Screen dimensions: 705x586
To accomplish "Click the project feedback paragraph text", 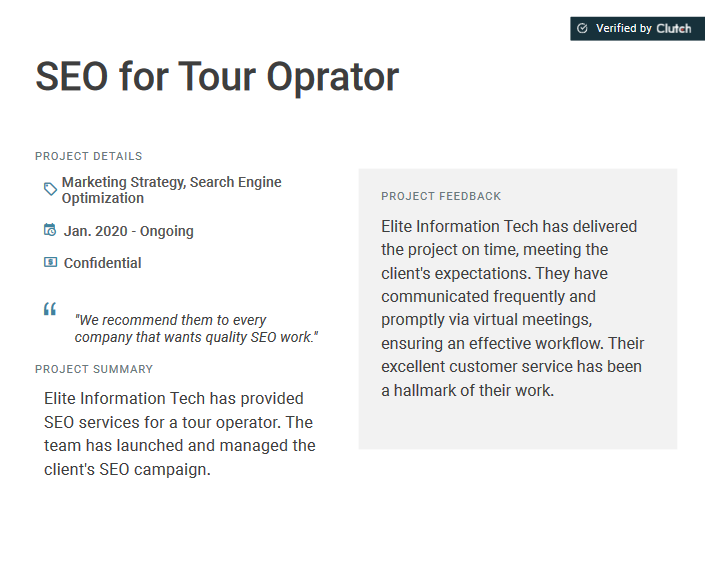I will click(x=513, y=308).
